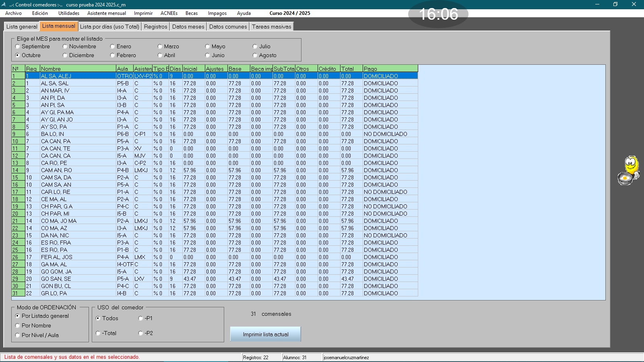Select the Octubre month option
Viewport: 644px width, 362px height.
click(28, 55)
